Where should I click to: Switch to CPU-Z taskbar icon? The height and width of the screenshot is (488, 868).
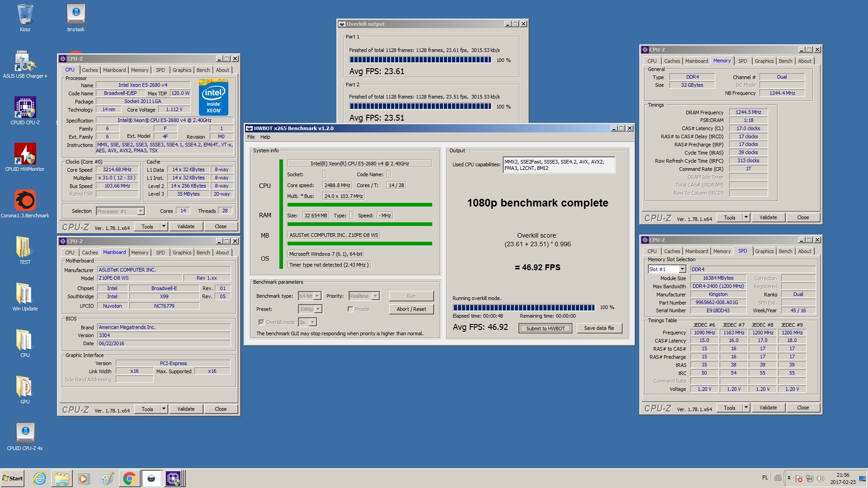pyautogui.click(x=174, y=479)
